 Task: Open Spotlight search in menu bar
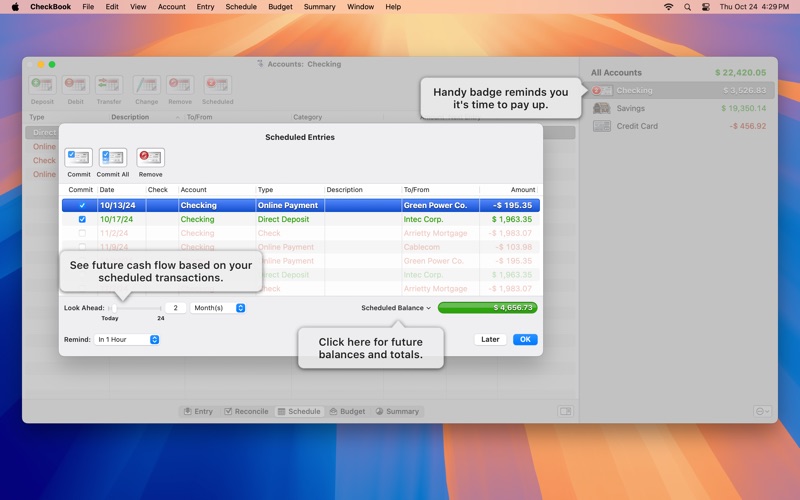[x=687, y=7]
